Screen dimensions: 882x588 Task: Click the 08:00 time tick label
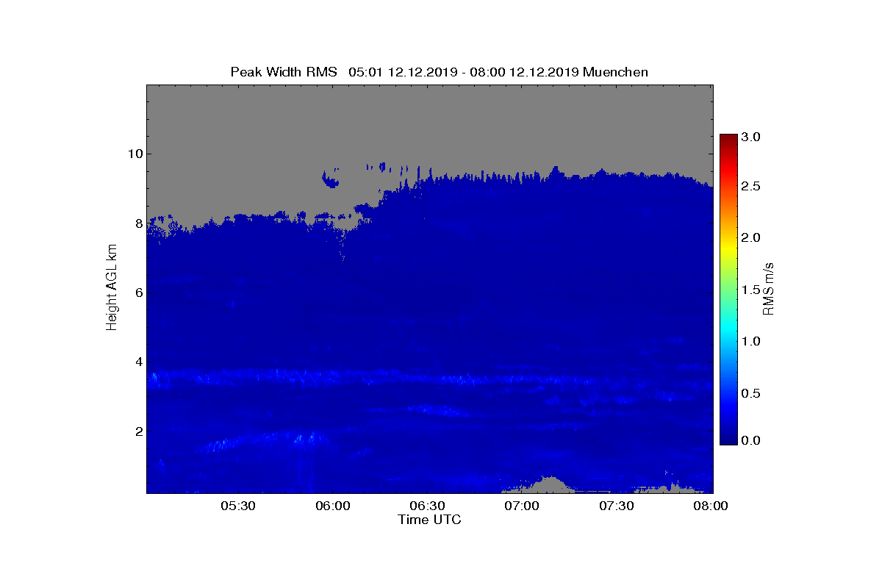[711, 506]
